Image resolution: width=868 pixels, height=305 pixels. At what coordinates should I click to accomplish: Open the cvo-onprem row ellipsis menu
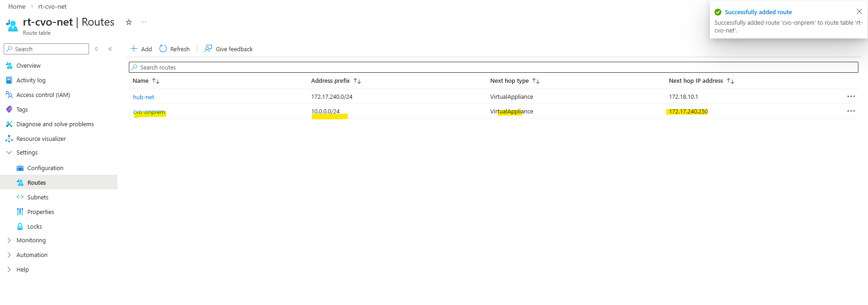[x=851, y=111]
